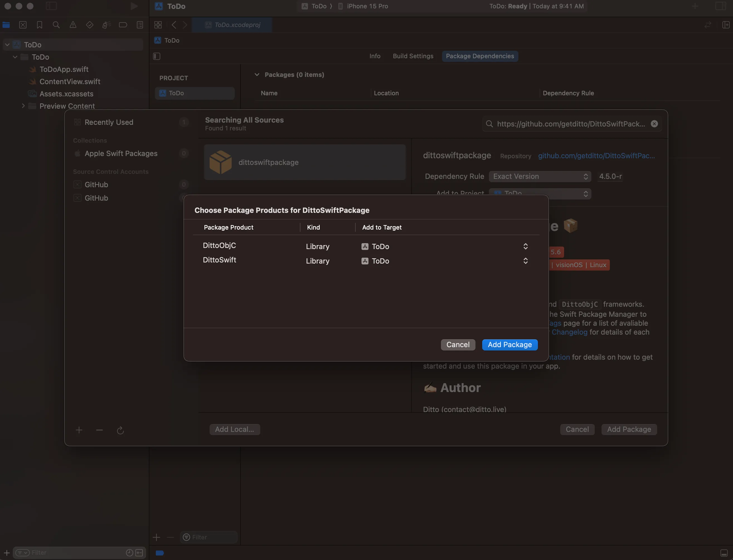Open the Breakpoint navigator icon

tap(123, 25)
